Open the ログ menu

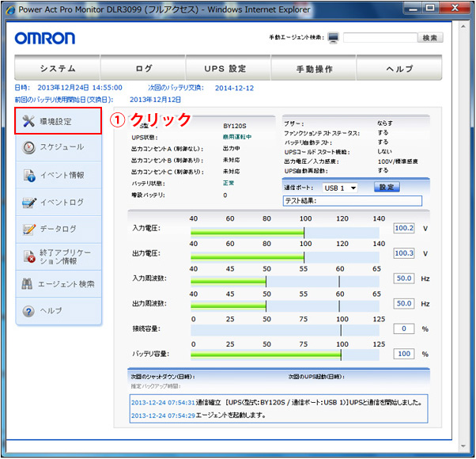(x=143, y=69)
